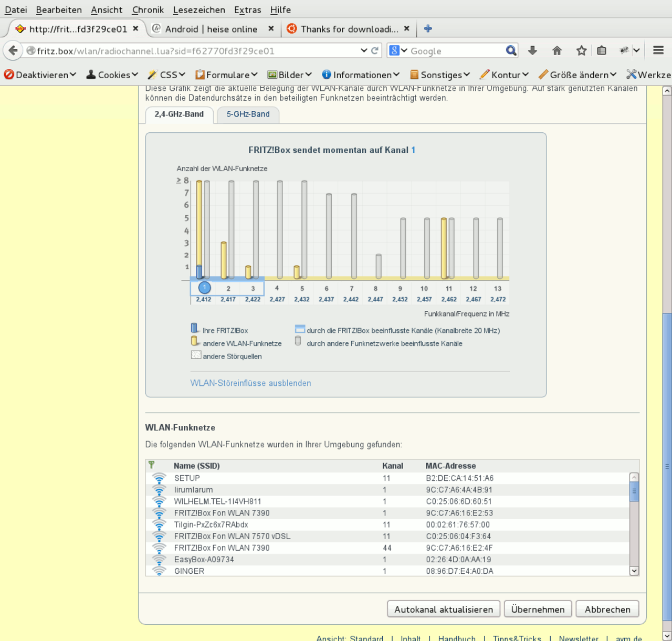Open the CSS toolbar dropdown
The height and width of the screenshot is (641, 672).
(x=166, y=75)
